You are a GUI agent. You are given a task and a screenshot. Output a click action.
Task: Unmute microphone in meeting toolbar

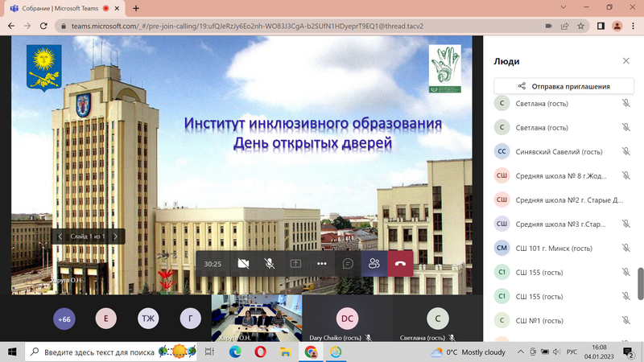tap(270, 264)
